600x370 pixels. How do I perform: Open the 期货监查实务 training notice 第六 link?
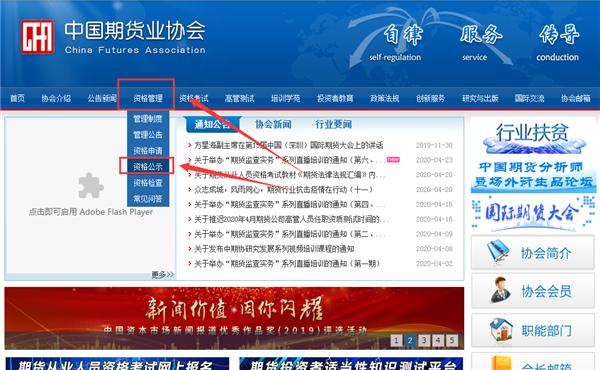[290, 160]
